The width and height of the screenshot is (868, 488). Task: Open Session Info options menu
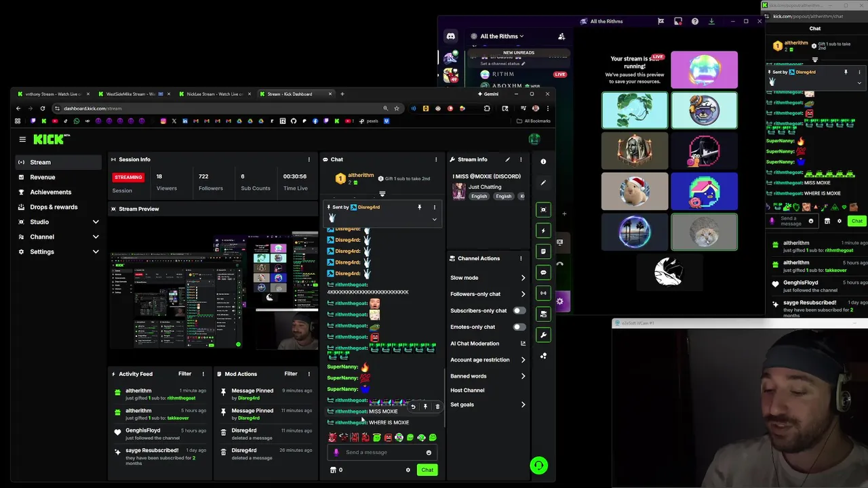click(x=309, y=159)
